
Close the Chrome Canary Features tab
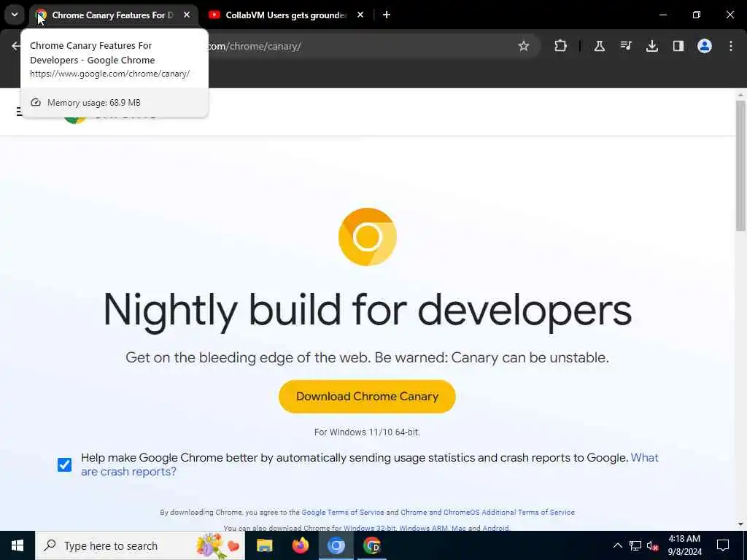pyautogui.click(x=187, y=15)
